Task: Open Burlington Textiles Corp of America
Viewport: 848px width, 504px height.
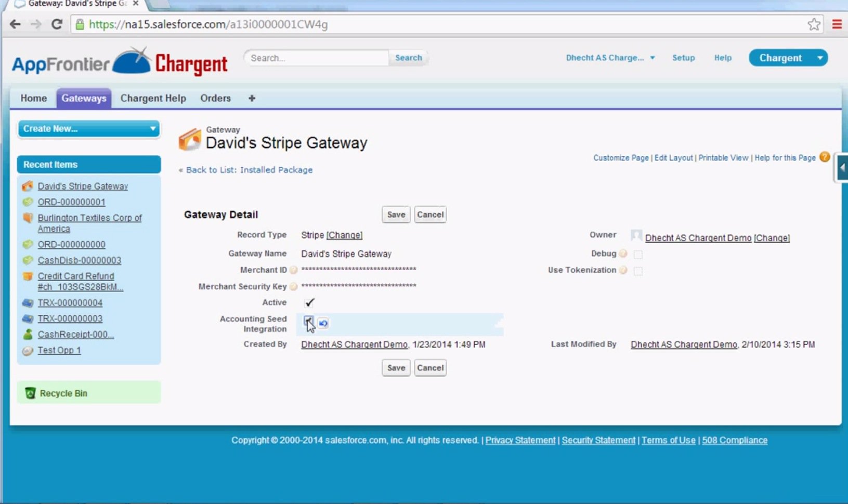Action: tap(89, 223)
